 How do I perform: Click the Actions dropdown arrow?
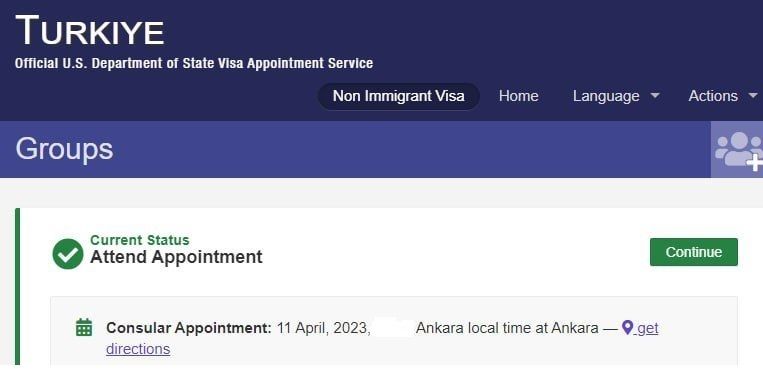(x=752, y=95)
